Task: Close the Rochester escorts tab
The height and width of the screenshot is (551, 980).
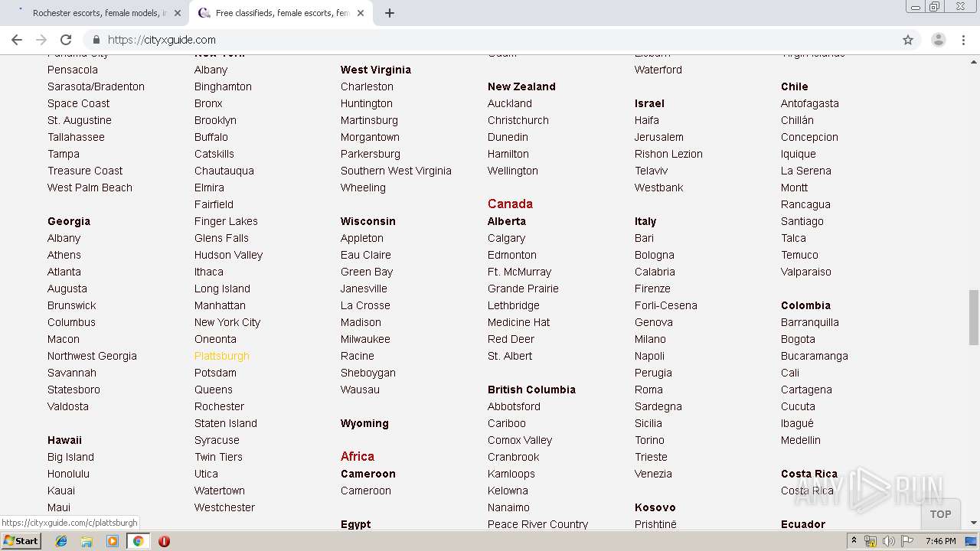Action: tap(178, 13)
